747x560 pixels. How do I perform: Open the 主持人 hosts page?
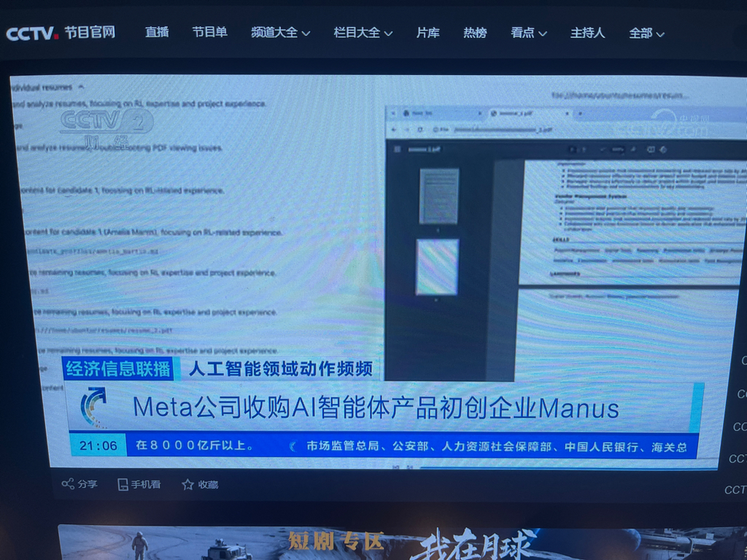[588, 32]
